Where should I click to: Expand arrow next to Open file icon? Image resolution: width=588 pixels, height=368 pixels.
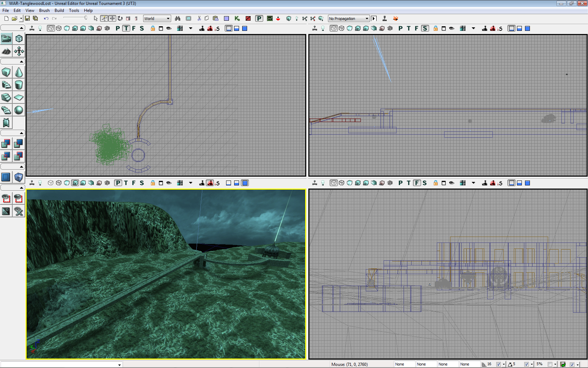[21, 19]
